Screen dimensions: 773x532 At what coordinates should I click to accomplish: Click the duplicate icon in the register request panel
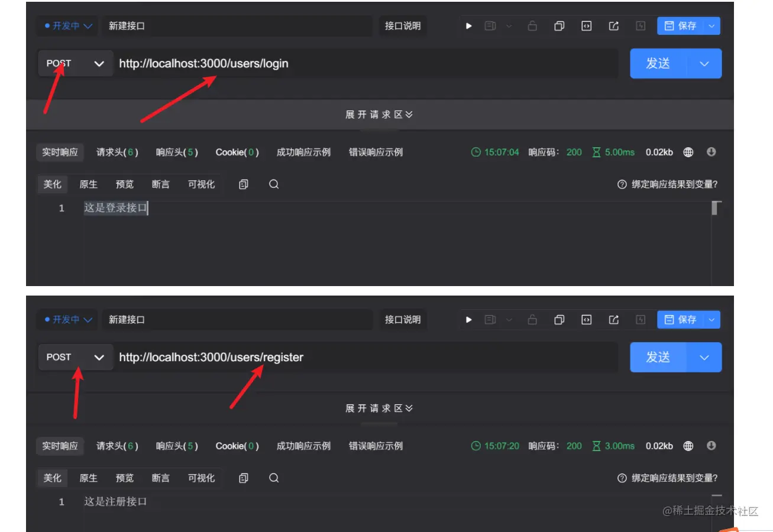[559, 320]
